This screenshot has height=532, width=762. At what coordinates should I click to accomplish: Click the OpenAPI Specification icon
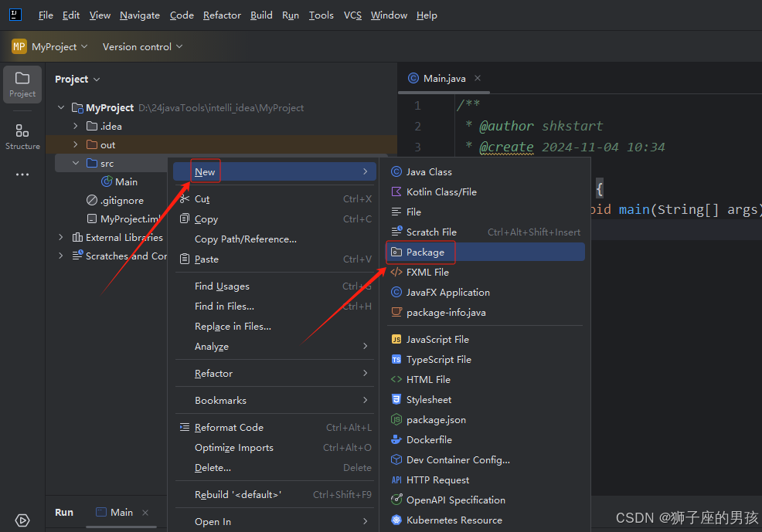[396, 500]
